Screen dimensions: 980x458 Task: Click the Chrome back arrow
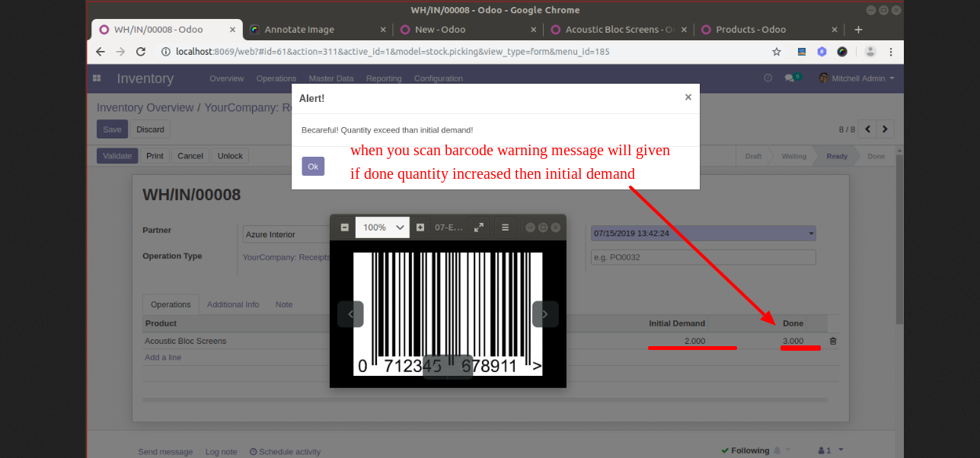[101, 52]
